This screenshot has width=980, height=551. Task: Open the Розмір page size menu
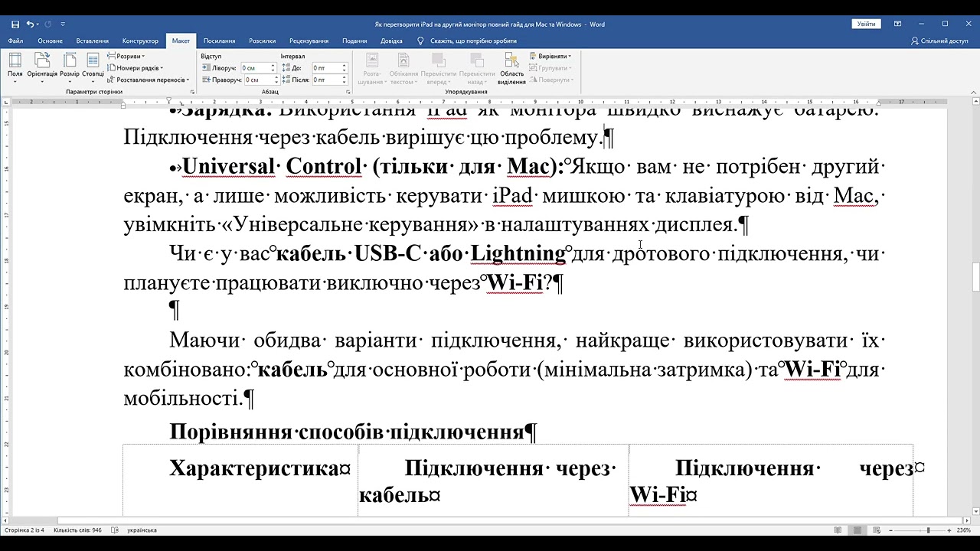click(70, 67)
